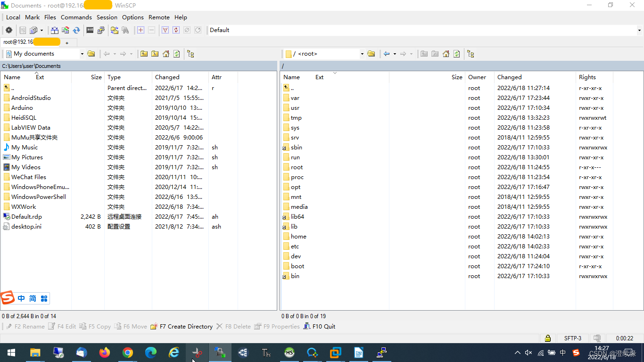Click the blue arrows Keep Remote Up To Date icon
644x362 pixels.
tap(76, 30)
